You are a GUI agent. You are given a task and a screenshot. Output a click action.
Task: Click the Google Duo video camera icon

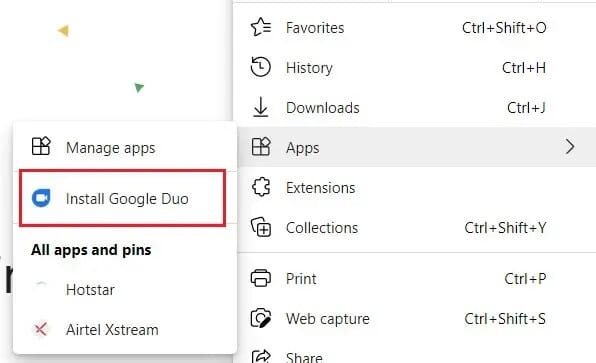(x=41, y=198)
